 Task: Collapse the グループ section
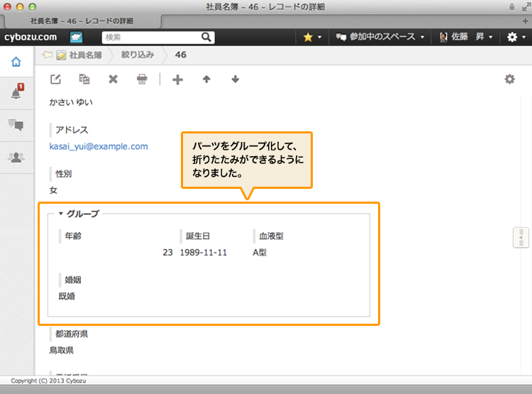(x=62, y=213)
